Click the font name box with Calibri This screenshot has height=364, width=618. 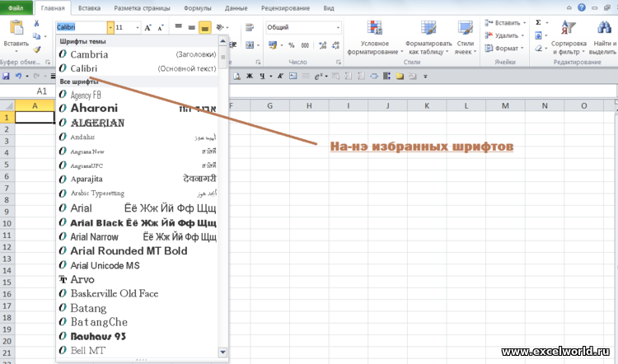[x=82, y=27]
